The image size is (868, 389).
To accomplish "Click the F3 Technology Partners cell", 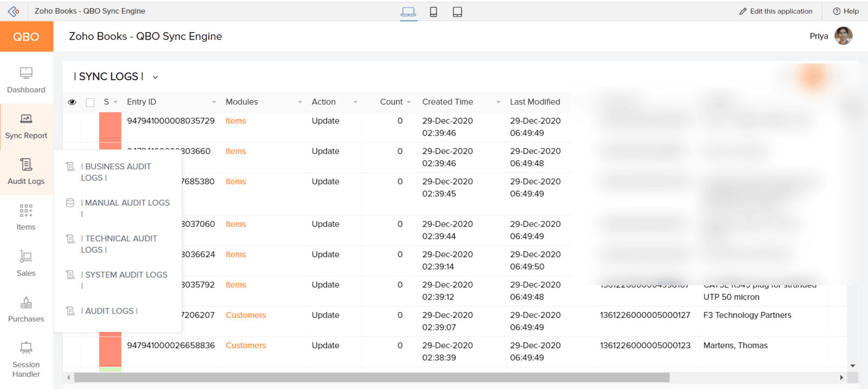I will click(x=747, y=315).
